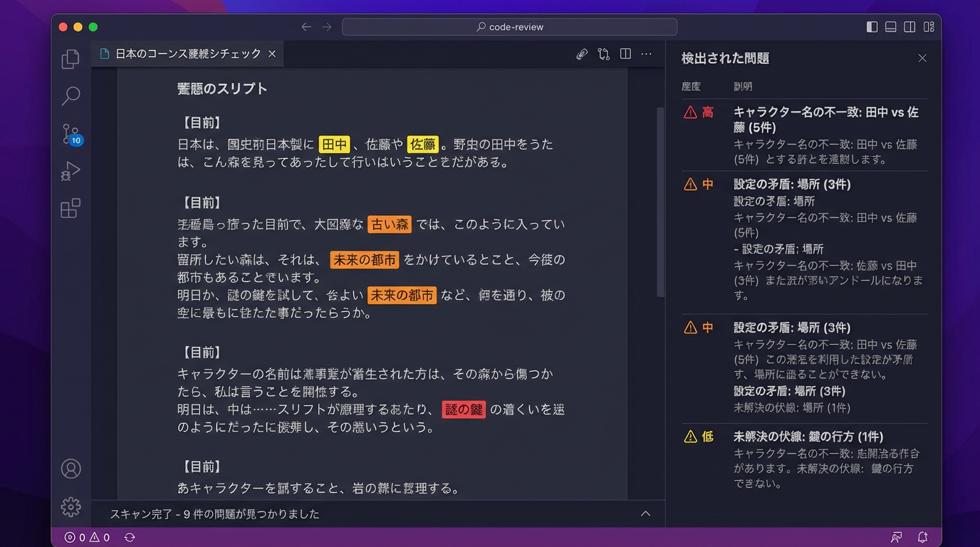This screenshot has height=547, width=980.
Task: Open the Manage settings gear
Action: coord(70,507)
